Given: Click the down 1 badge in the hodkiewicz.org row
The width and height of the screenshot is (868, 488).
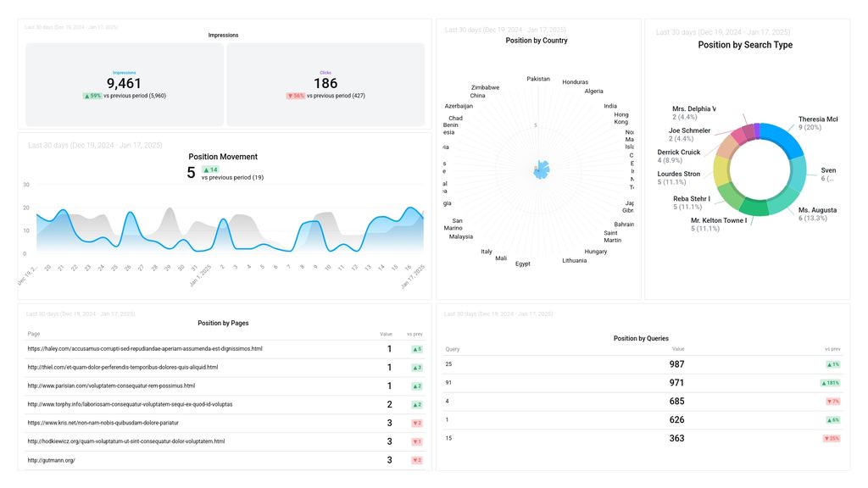Looking at the screenshot, I should [417, 441].
